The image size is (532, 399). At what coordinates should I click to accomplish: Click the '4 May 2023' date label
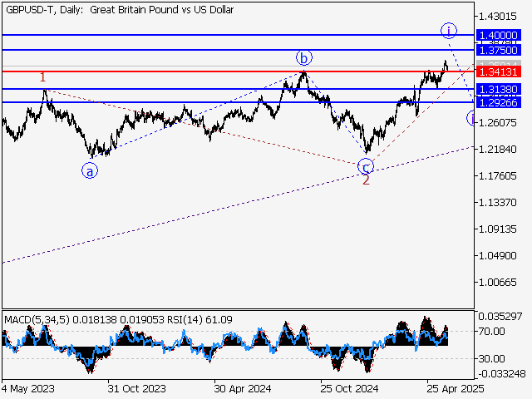pyautogui.click(x=28, y=388)
